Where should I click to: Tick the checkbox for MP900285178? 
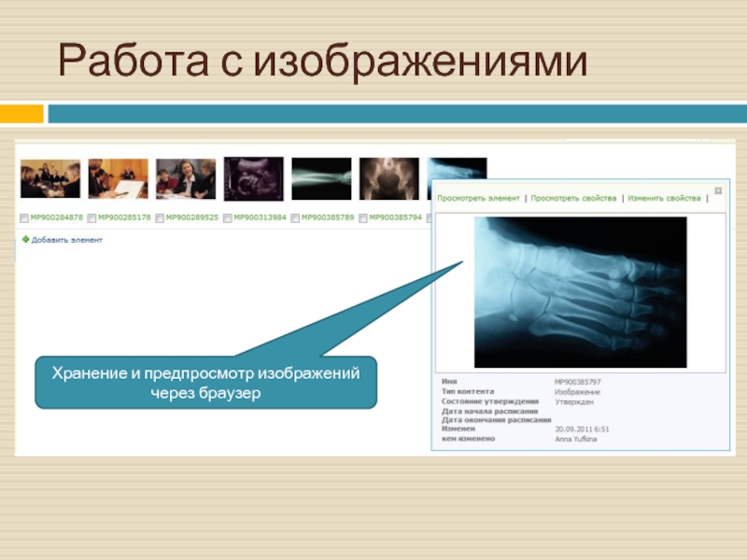tap(92, 218)
